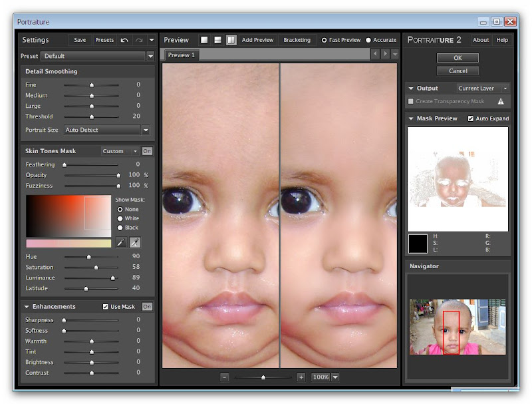Pick the first eyedropper tool

tap(121, 243)
